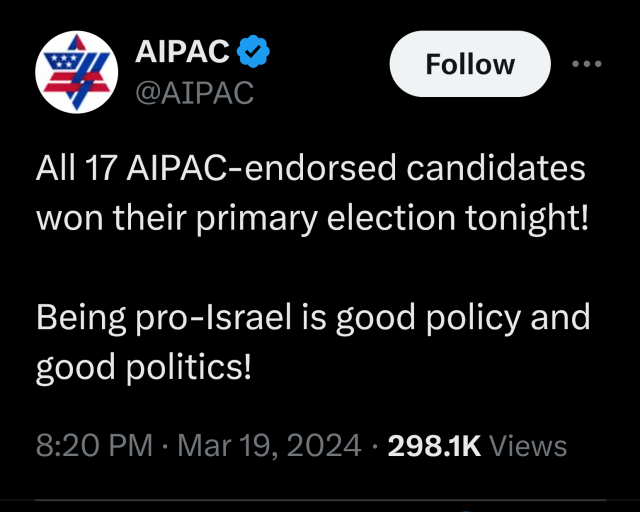
Task: Click the word AIPAC-endorsed in the tweet
Action: pyautogui.click(x=261, y=168)
